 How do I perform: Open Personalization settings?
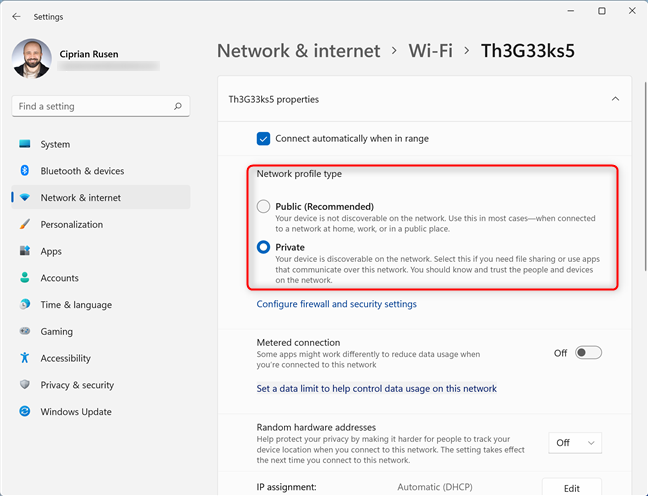click(101, 224)
